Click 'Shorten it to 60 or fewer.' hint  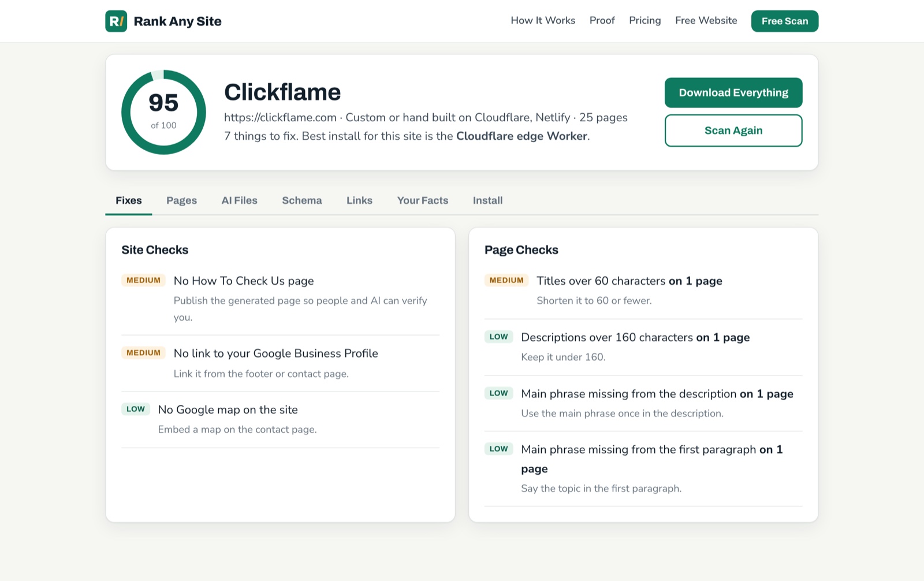594,301
